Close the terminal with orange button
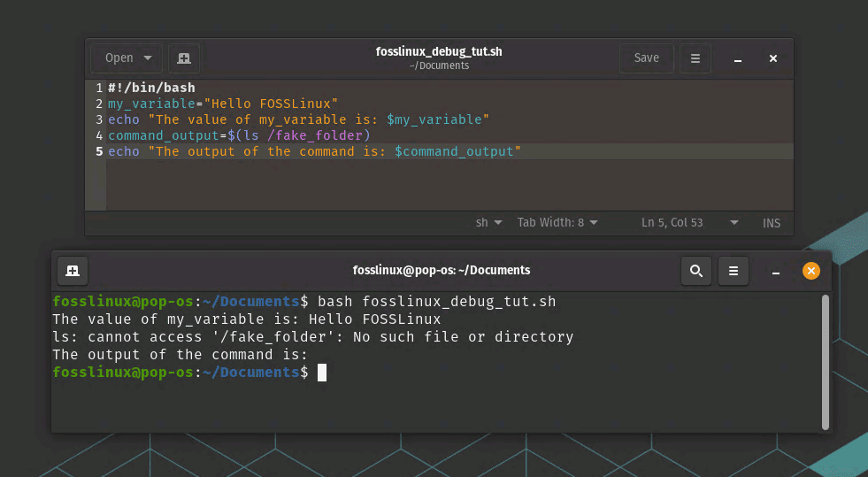 (x=811, y=271)
